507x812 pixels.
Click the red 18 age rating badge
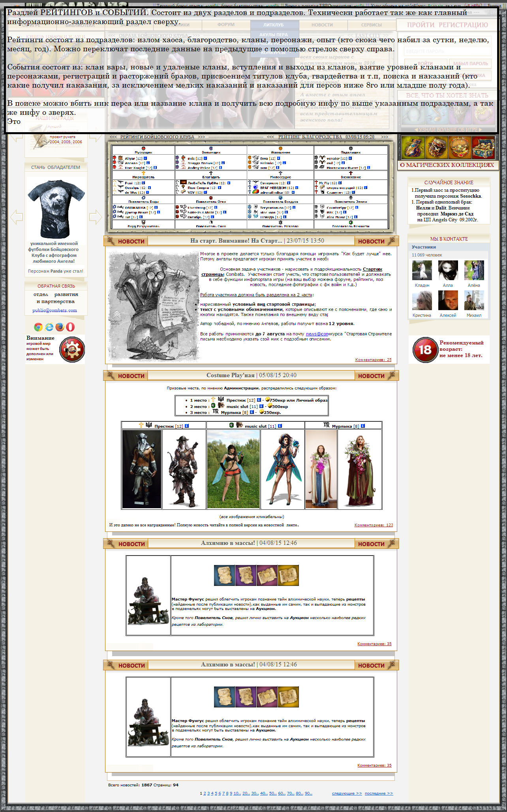tap(425, 350)
